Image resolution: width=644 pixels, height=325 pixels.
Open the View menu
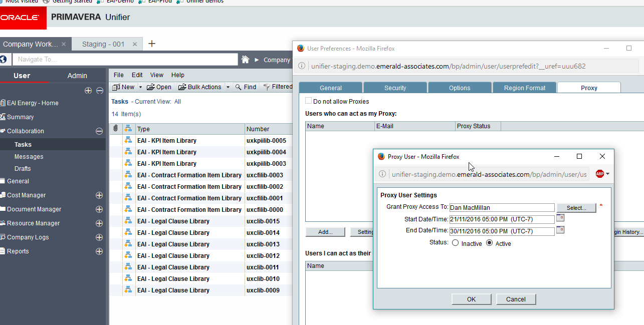(x=156, y=75)
